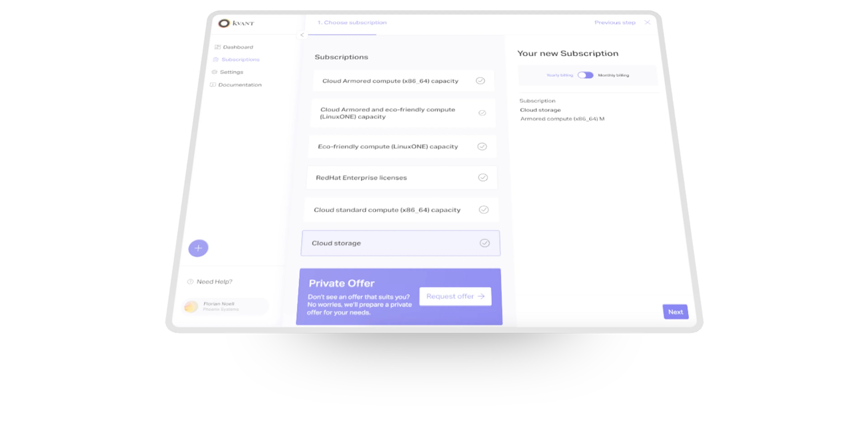Click the Kvant logo icon
The width and height of the screenshot is (868, 434).
point(225,24)
